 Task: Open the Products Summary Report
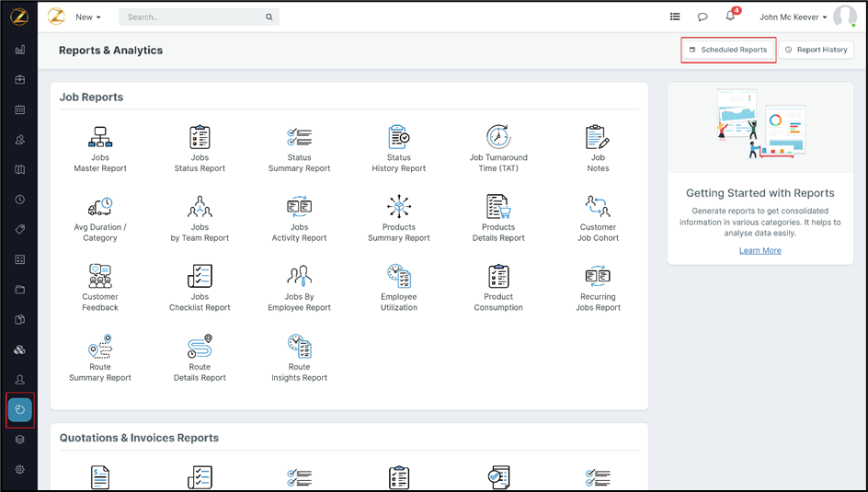(398, 219)
